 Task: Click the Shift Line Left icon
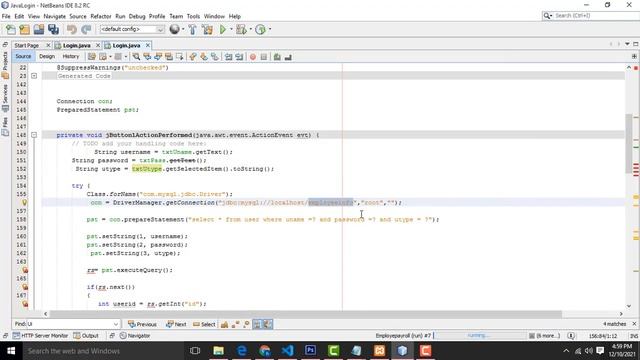tap(229, 57)
